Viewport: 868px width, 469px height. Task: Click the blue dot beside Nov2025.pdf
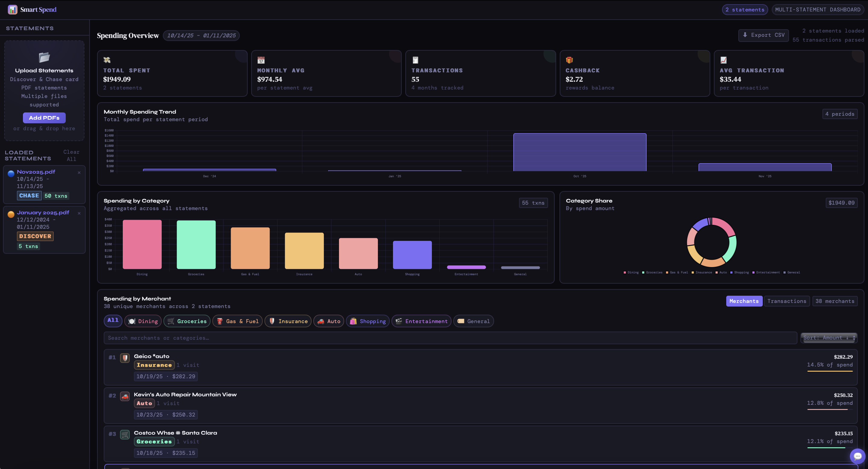click(11, 174)
